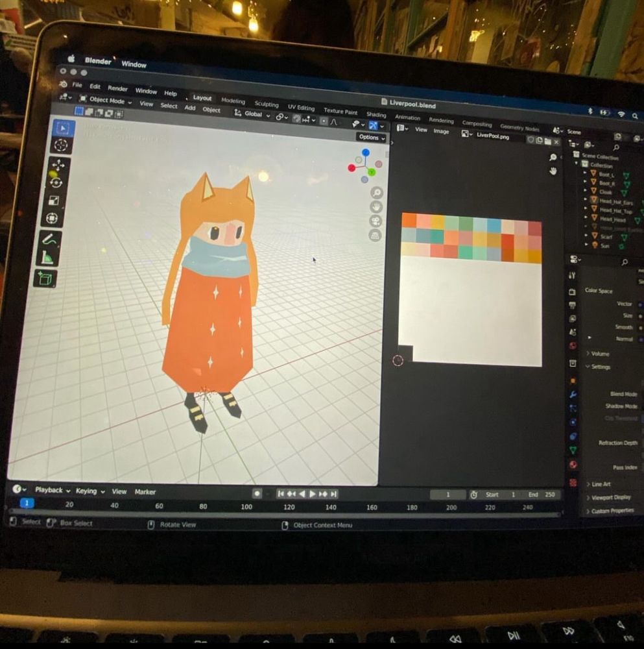The image size is (644, 649).
Task: Open the 3D viewport Add menu
Action: click(190, 108)
